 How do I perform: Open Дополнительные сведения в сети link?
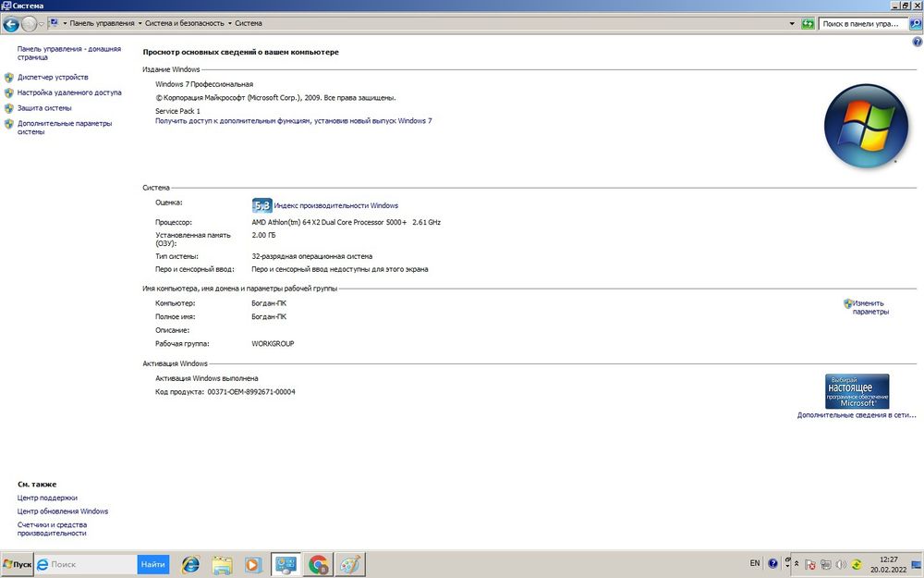click(x=857, y=415)
